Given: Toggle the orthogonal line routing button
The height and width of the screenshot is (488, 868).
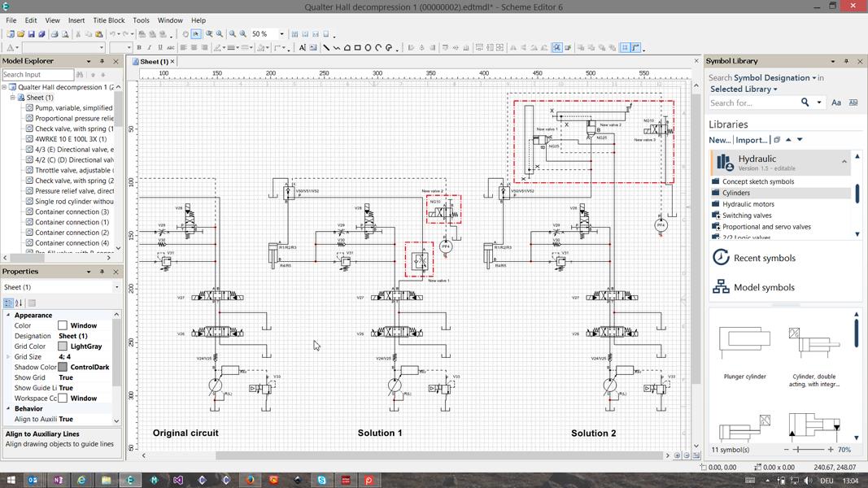Looking at the screenshot, I should point(635,48).
